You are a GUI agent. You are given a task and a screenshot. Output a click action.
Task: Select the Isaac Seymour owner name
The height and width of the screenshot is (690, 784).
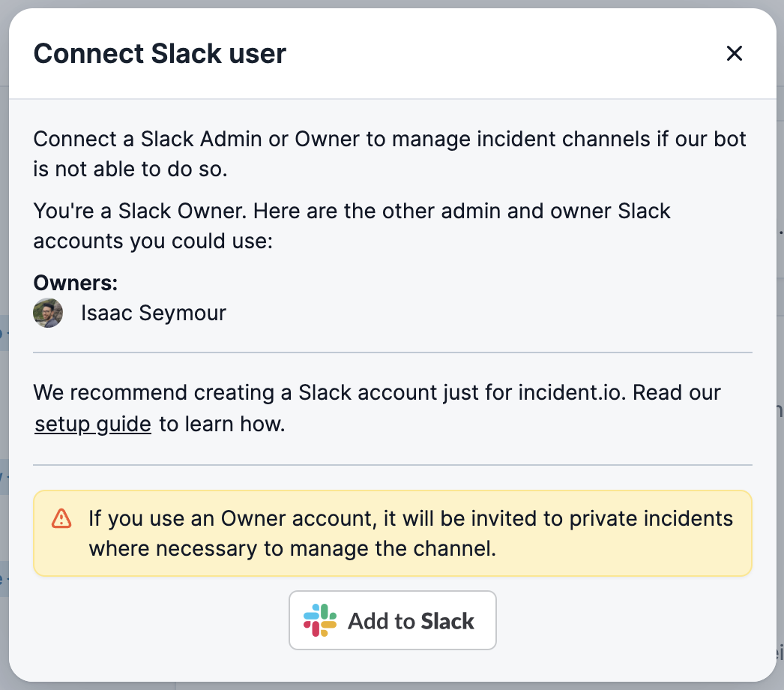pos(154,313)
